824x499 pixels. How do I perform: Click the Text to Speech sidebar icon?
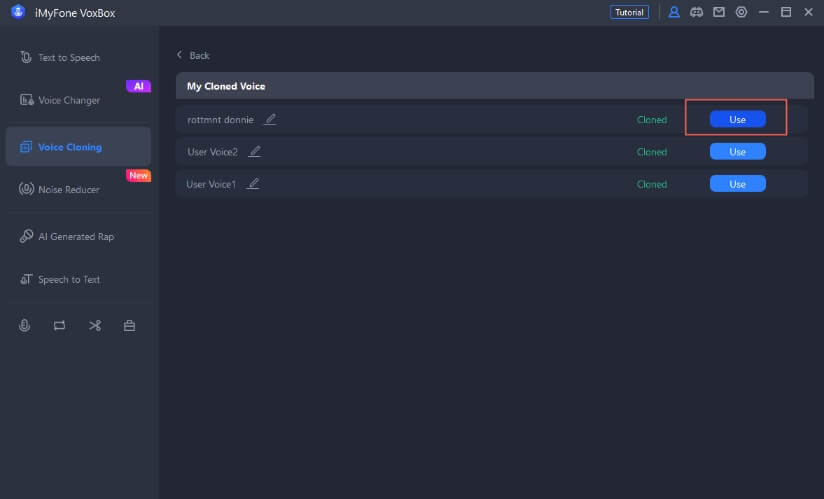point(26,57)
